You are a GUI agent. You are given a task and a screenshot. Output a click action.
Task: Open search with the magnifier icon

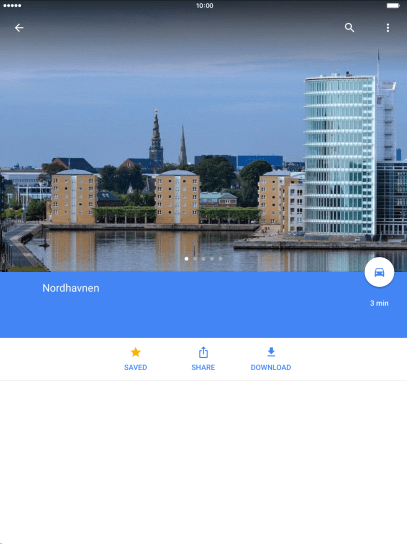coord(349,28)
